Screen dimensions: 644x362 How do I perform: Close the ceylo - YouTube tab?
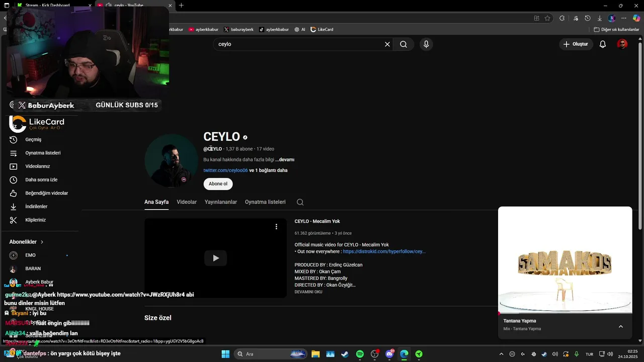pyautogui.click(x=170, y=6)
